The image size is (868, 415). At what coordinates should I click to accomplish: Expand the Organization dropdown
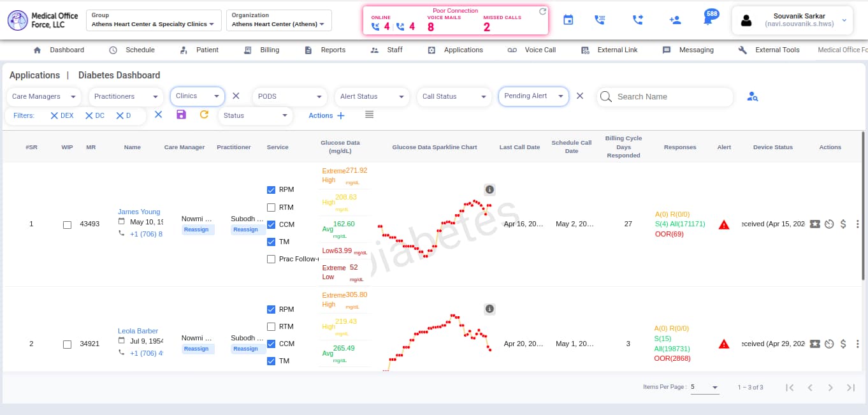click(x=279, y=20)
